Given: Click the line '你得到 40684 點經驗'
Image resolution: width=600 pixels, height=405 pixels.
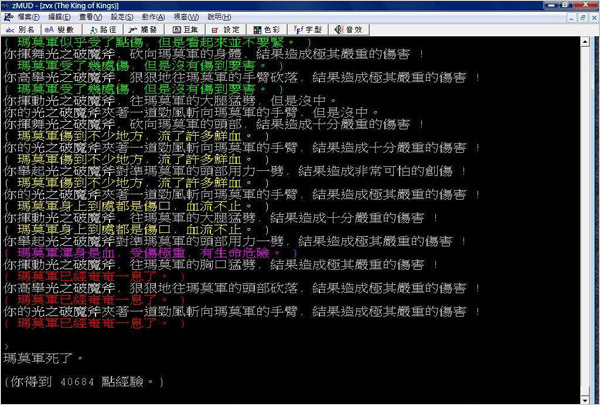Looking at the screenshot, I should tap(84, 382).
